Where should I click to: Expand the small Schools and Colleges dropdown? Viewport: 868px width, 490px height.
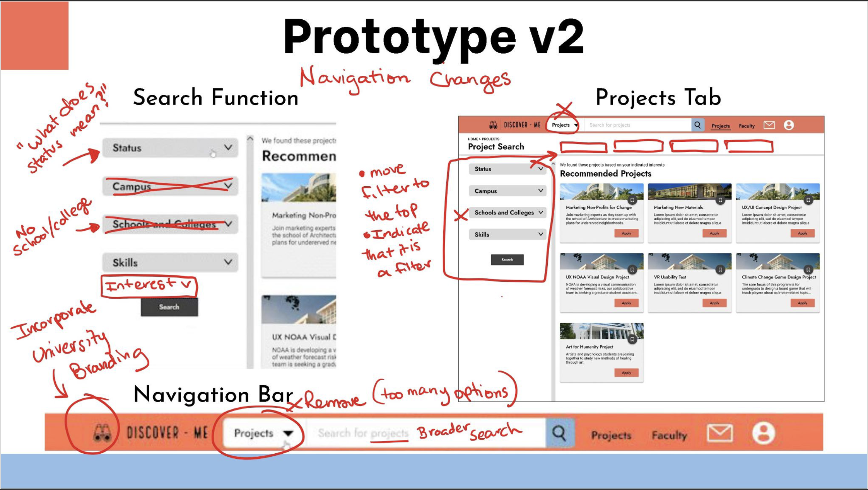(x=507, y=213)
